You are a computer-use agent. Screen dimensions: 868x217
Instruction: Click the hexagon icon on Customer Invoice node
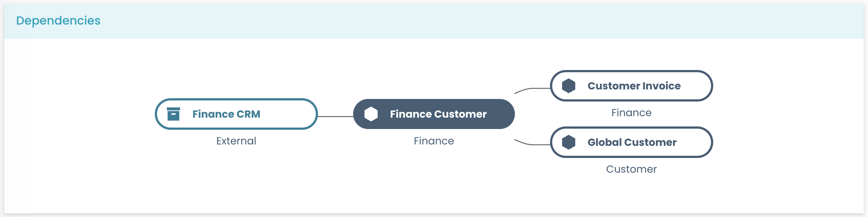point(568,86)
